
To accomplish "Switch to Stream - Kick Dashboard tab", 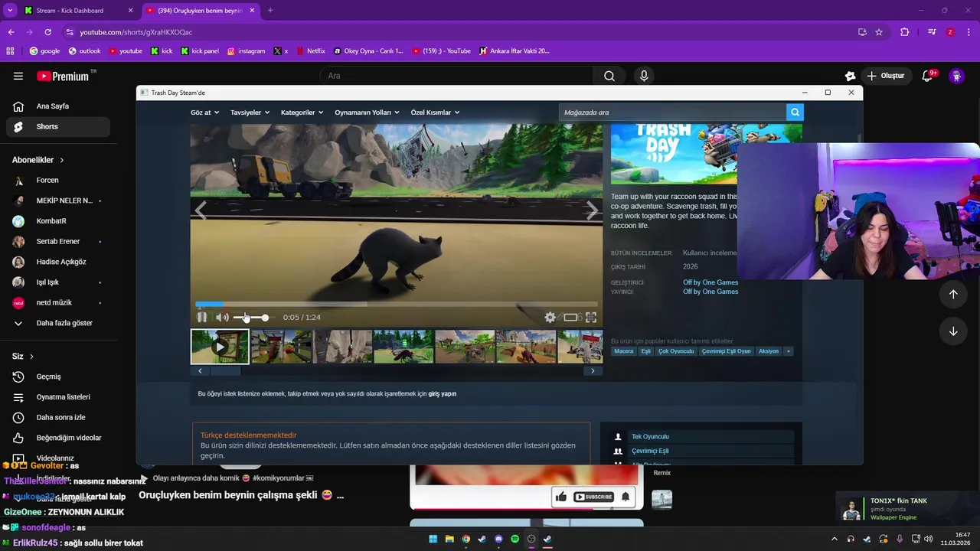I will click(x=79, y=11).
